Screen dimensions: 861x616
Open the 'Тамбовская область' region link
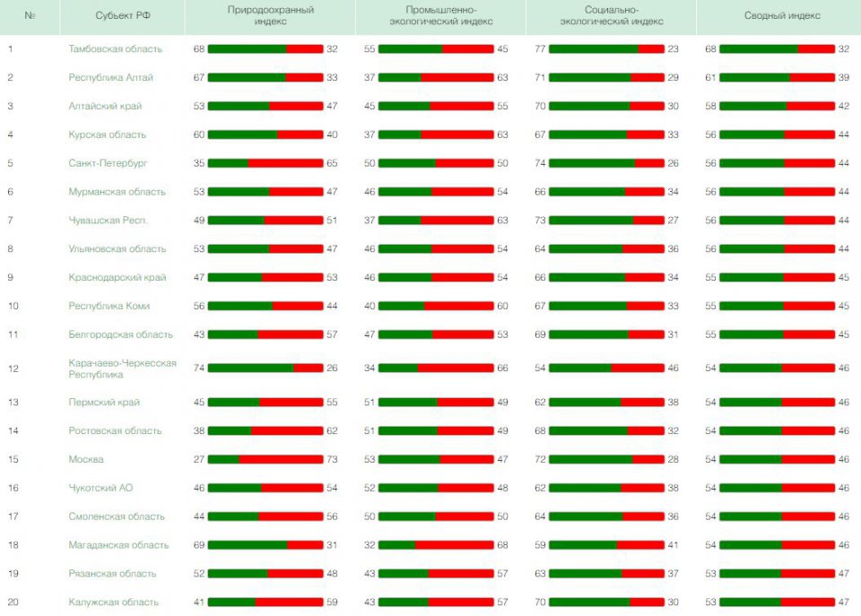click(115, 49)
